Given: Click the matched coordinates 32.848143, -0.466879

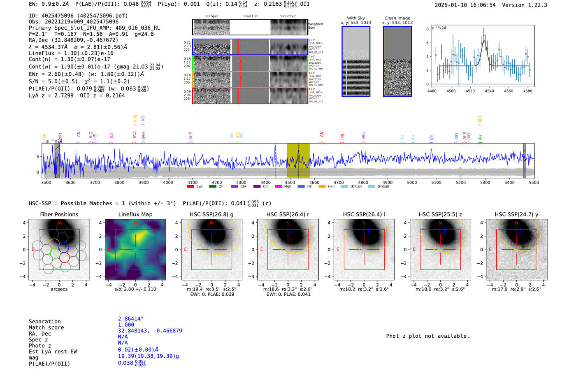Looking at the screenshot, I should click(x=150, y=331).
